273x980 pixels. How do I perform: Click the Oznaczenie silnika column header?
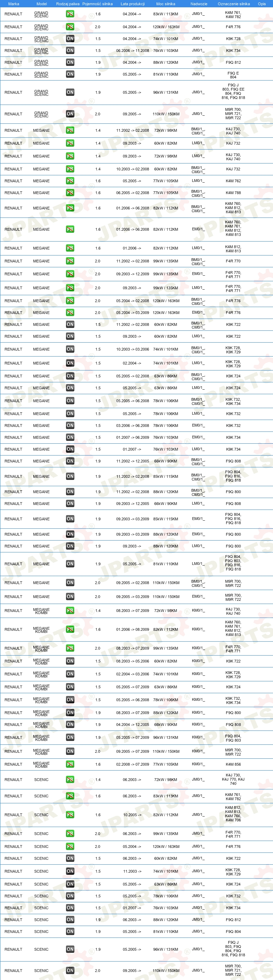tap(234, 4)
